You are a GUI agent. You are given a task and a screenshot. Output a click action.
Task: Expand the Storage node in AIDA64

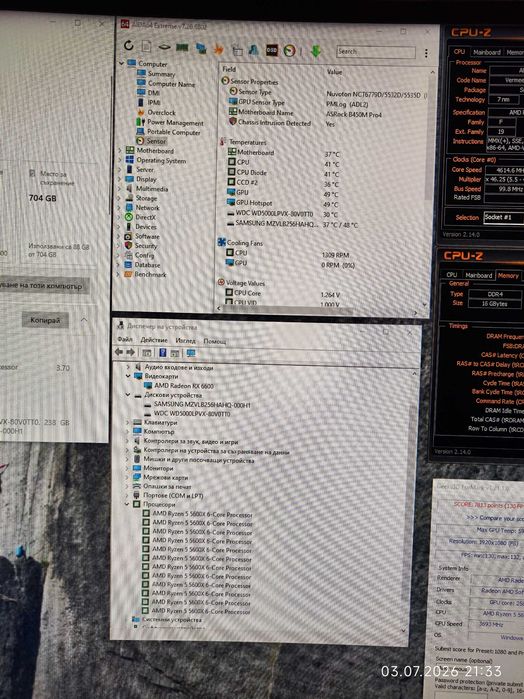tap(120, 198)
